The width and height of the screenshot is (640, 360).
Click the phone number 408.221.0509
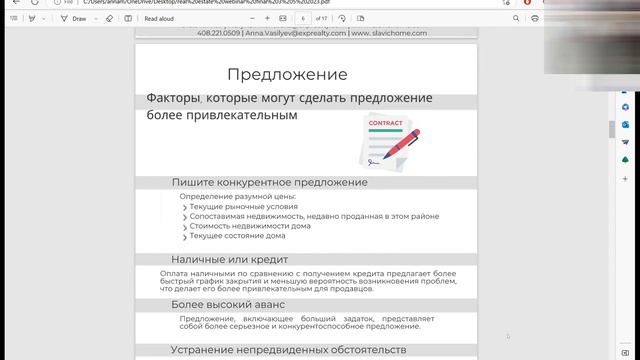pos(218,33)
